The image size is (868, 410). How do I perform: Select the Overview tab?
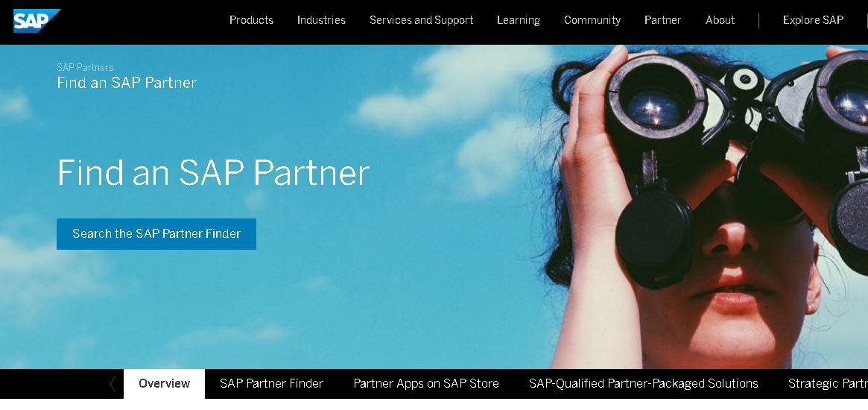click(x=165, y=383)
